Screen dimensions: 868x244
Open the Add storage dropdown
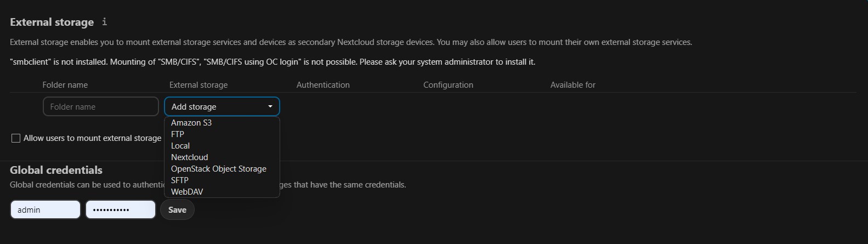pyautogui.click(x=222, y=107)
